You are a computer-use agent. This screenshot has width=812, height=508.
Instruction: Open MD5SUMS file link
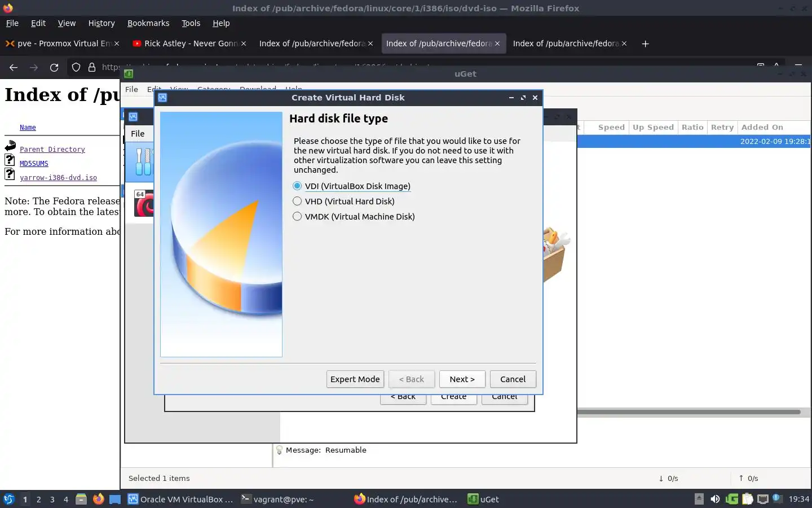tap(34, 164)
